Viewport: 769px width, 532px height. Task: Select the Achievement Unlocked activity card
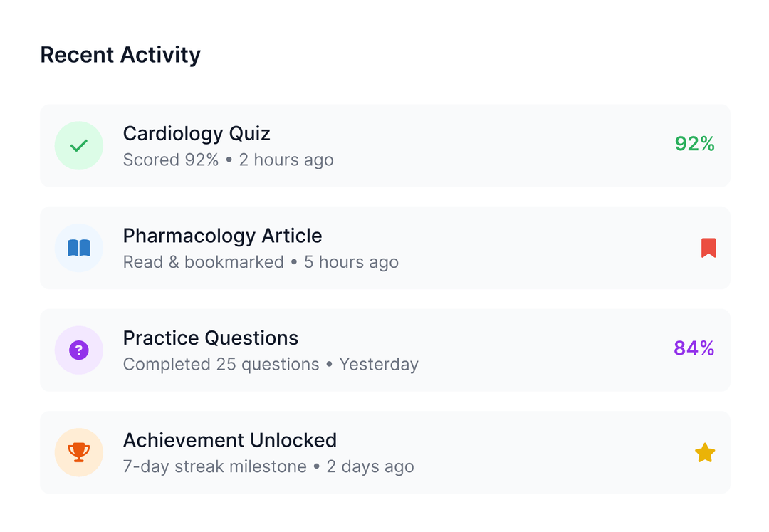coord(384,452)
